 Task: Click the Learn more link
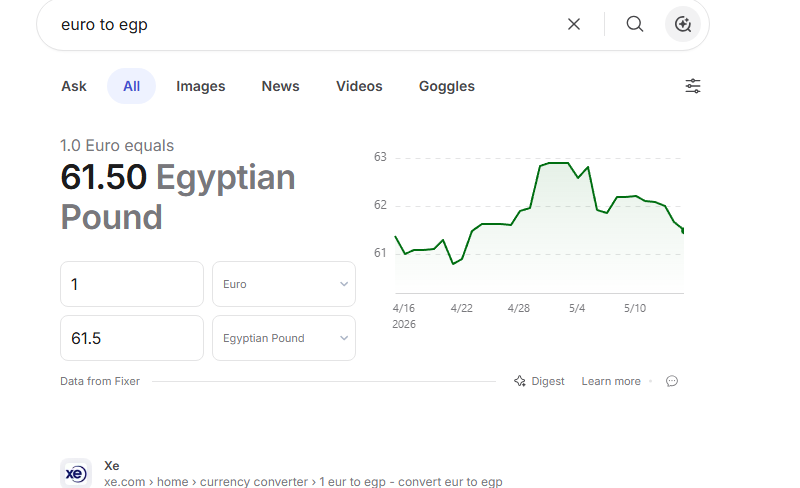(611, 381)
